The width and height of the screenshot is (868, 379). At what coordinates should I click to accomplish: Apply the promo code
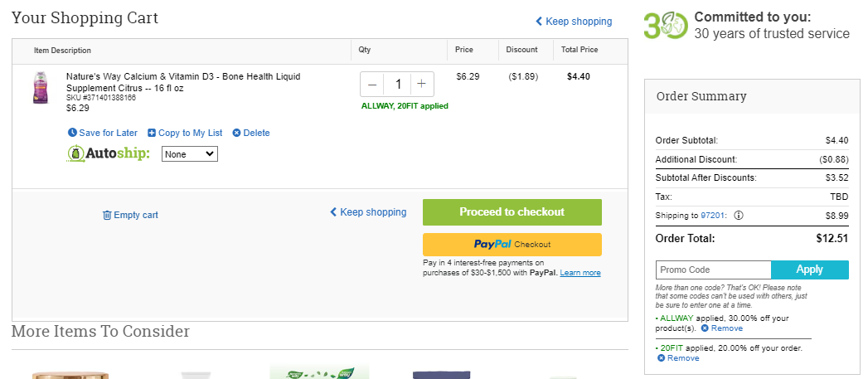tap(809, 270)
